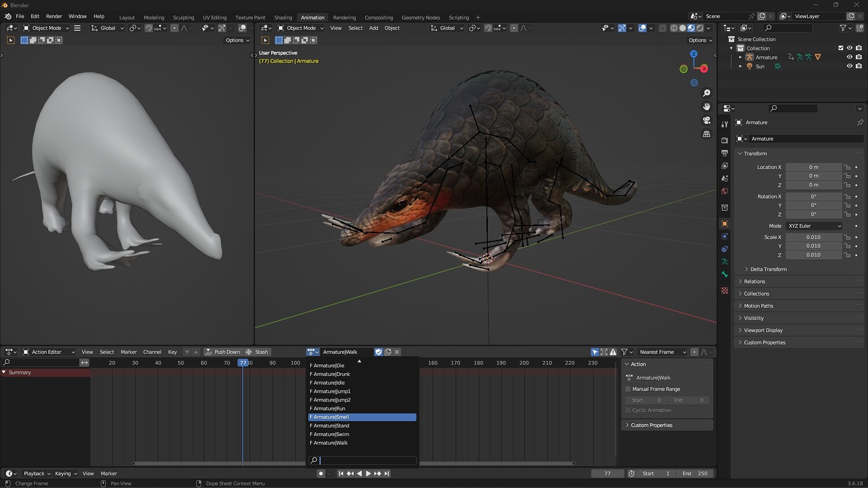Unlink the action with the X icon
Screen dimensions: 868x488
[397, 352]
